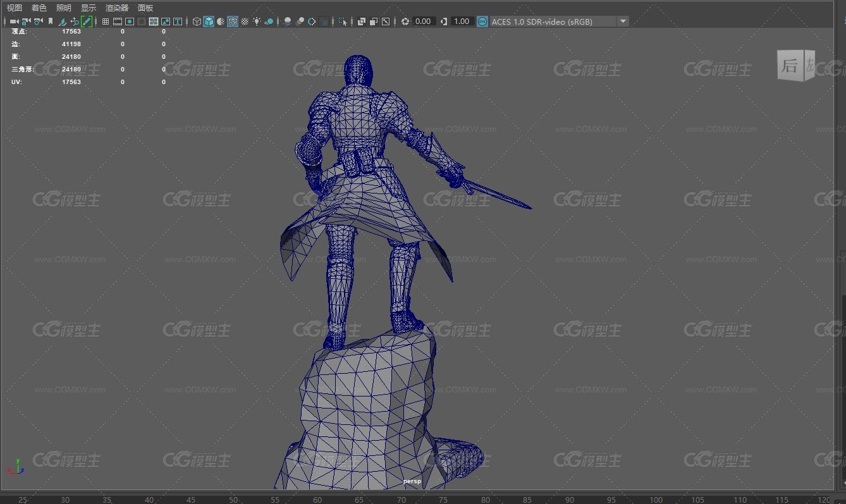Toggle the Isolate Select icon
This screenshot has width=846, height=504.
click(343, 22)
